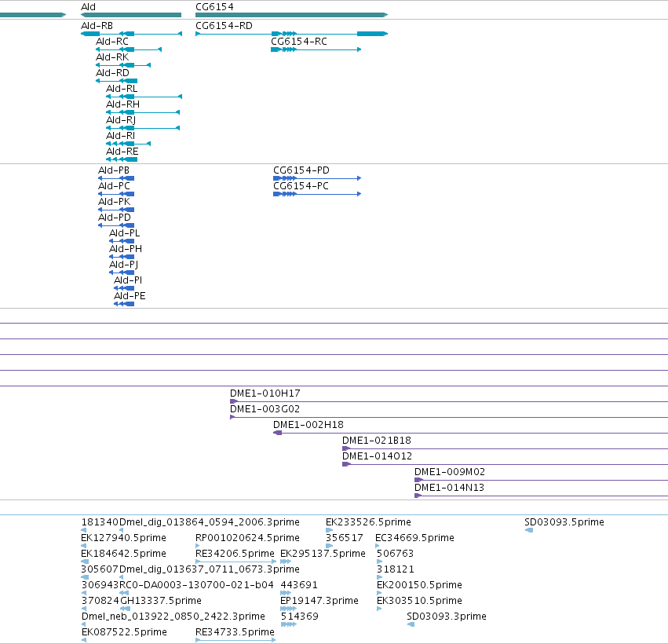Select the CG6154-PD protein label
The height and width of the screenshot is (644, 668).
click(301, 170)
